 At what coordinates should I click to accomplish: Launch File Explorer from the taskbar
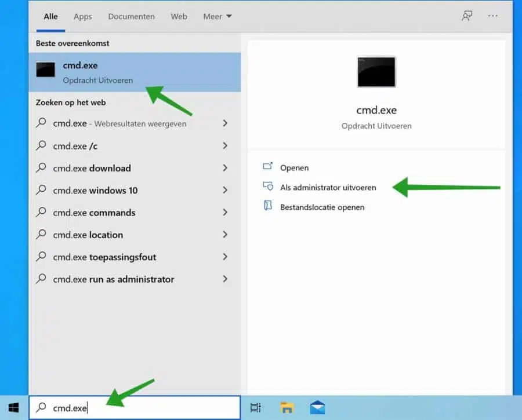click(x=287, y=408)
